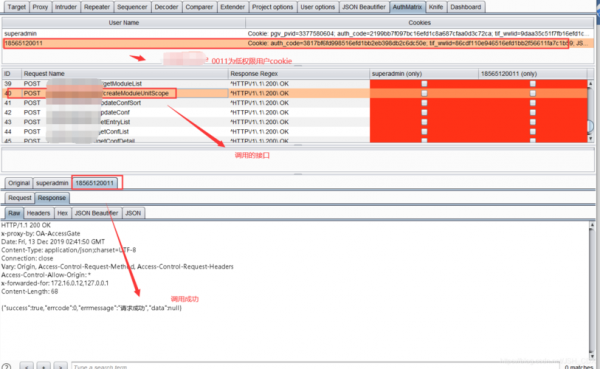Click the previous match arrow button

27,366
